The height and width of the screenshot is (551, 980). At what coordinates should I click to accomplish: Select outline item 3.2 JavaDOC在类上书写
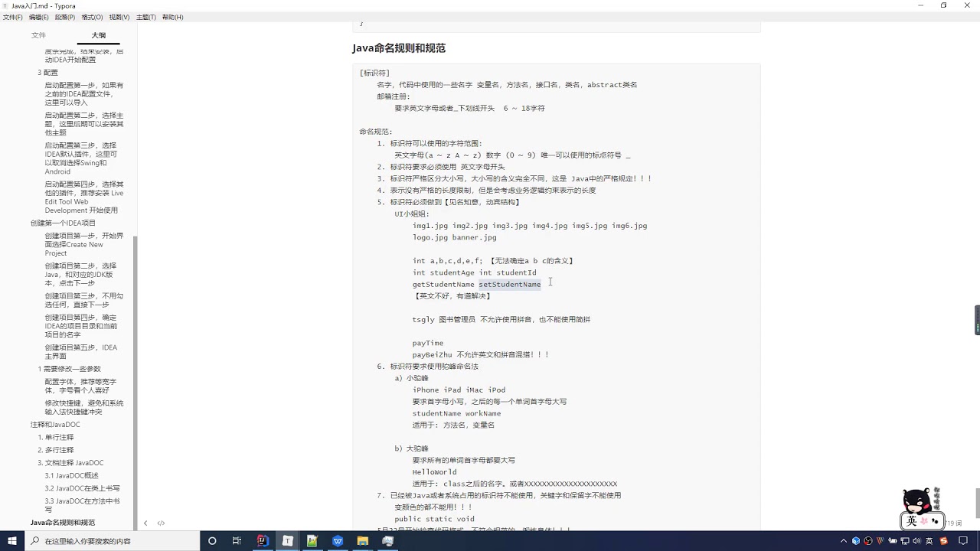pos(82,488)
